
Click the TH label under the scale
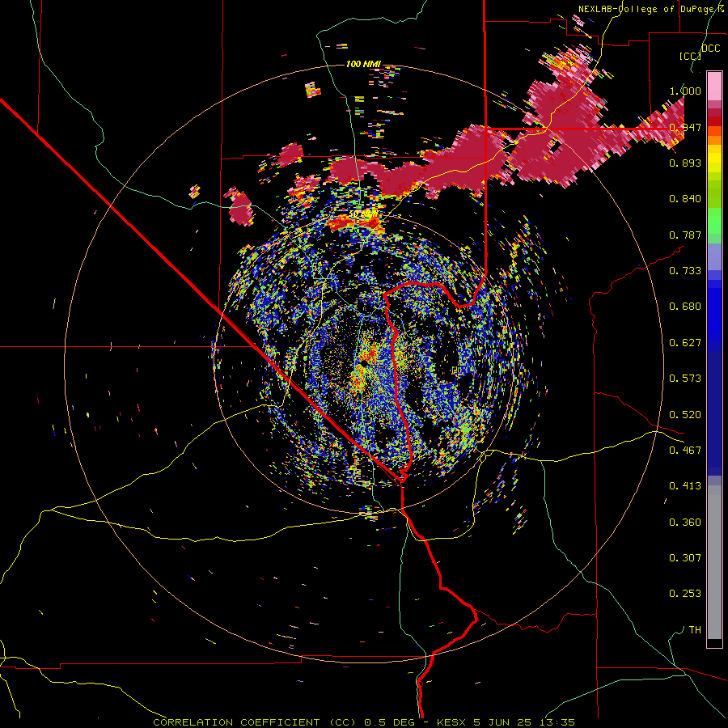click(695, 630)
